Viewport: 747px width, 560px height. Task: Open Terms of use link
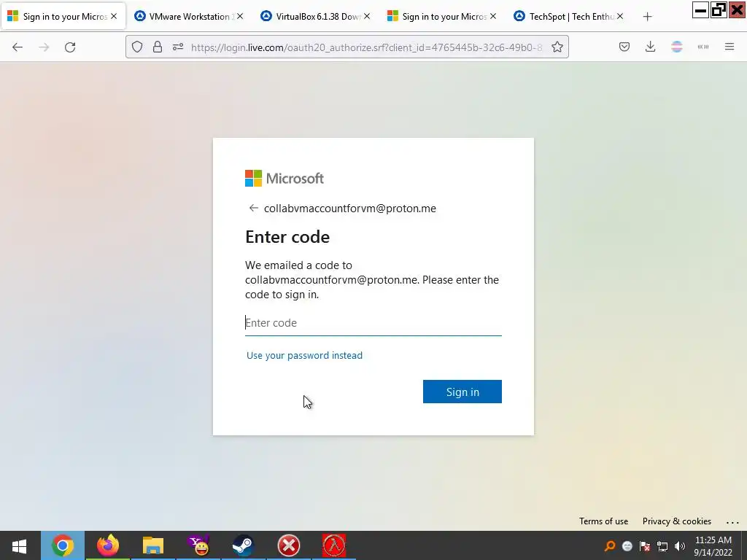603,521
